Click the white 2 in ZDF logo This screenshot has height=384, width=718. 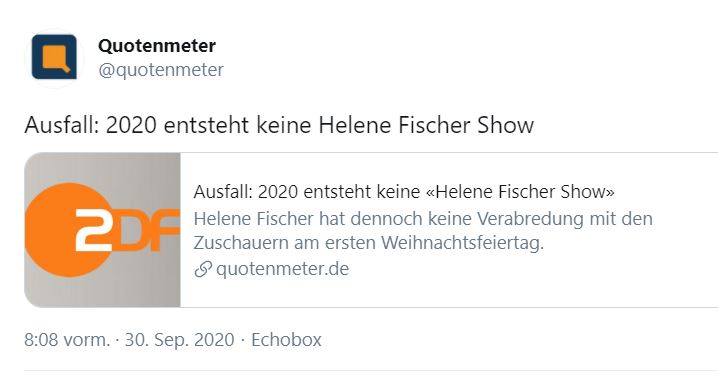tap(93, 230)
